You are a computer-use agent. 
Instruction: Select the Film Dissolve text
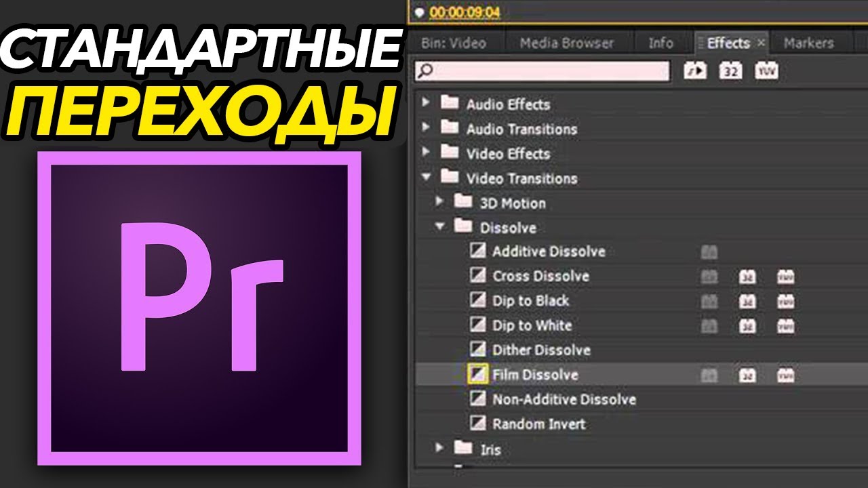(535, 375)
